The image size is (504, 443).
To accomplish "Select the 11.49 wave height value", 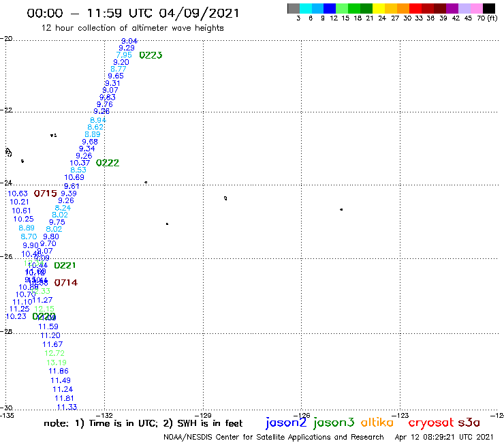I will point(61,380).
